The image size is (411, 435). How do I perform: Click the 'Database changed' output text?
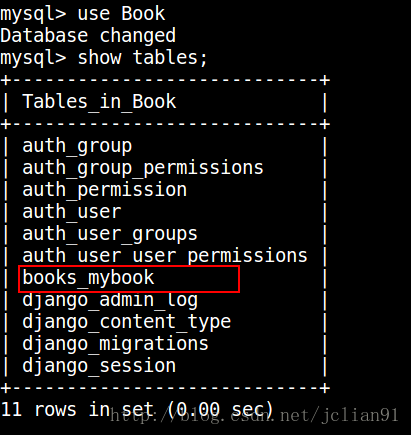click(88, 36)
